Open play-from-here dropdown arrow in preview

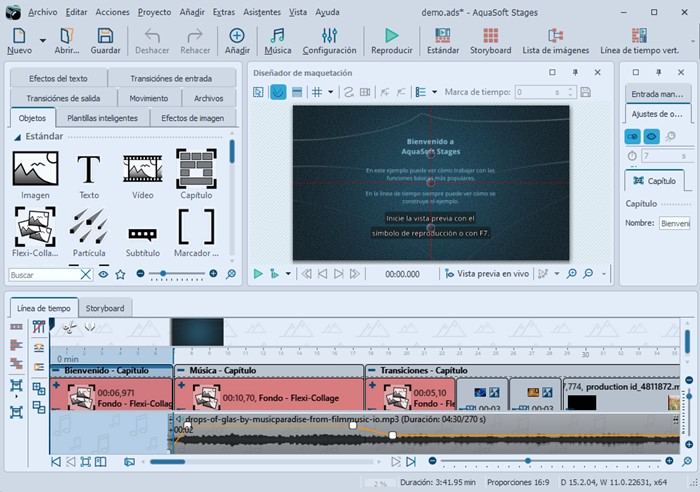click(288, 274)
